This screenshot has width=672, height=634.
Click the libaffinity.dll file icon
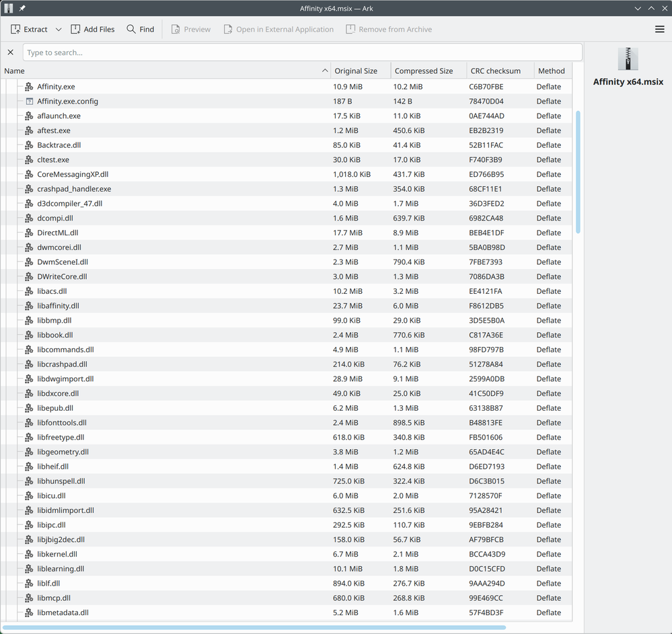click(x=29, y=305)
